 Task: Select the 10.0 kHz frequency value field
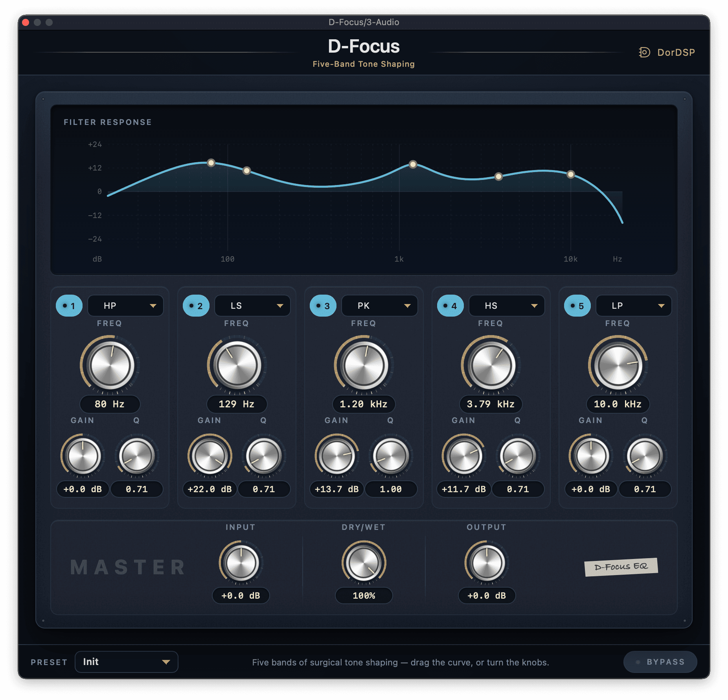pyautogui.click(x=618, y=404)
